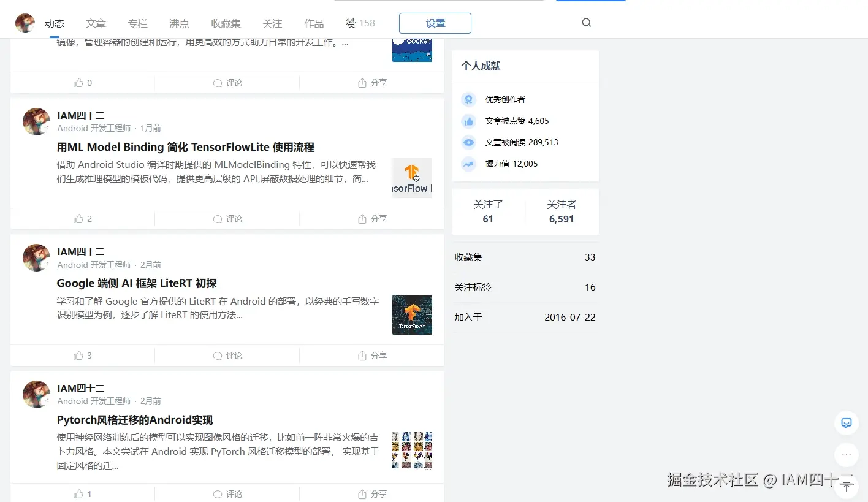The width and height of the screenshot is (868, 502).
Task: Open the 作品 tab
Action: click(x=314, y=23)
